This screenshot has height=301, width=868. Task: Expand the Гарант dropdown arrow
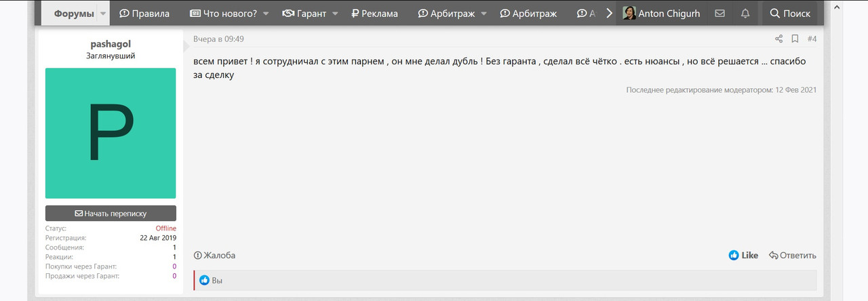(334, 14)
